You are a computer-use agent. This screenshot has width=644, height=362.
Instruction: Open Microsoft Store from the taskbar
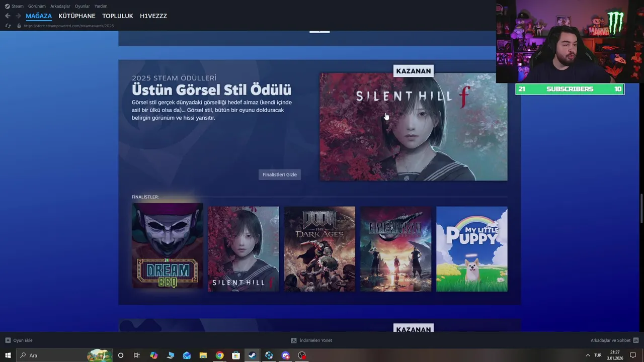(236, 355)
